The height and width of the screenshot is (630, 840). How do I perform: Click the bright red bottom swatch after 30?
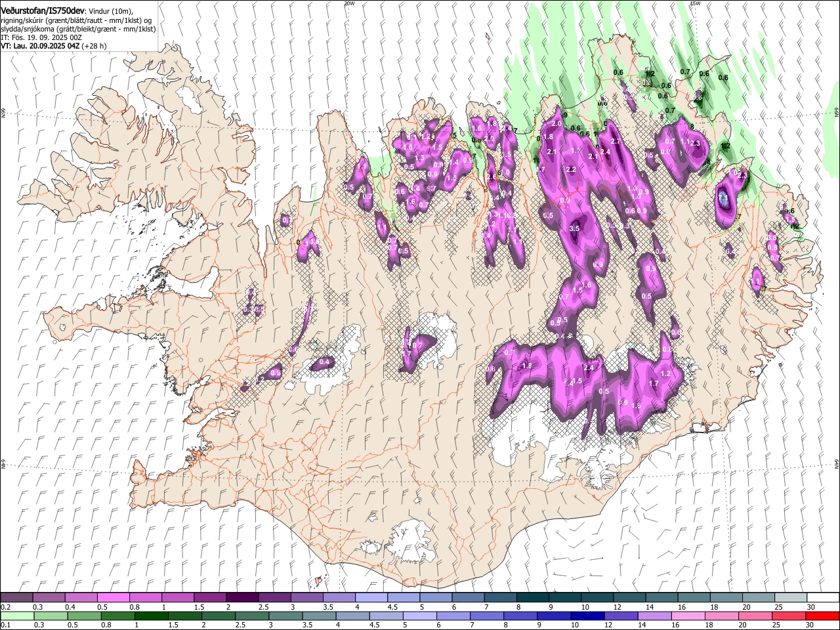pyautogui.click(x=822, y=616)
